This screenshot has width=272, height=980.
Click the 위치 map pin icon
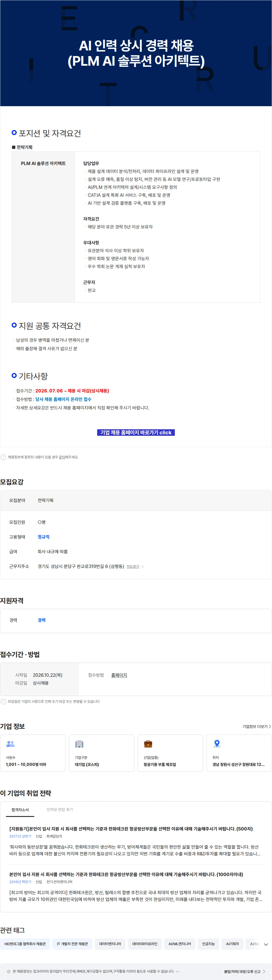(x=217, y=743)
